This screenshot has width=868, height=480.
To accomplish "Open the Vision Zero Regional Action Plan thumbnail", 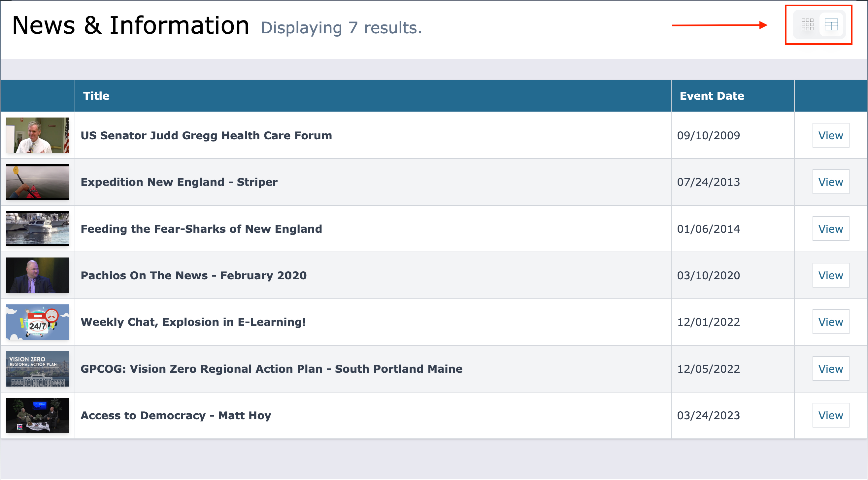I will coord(38,369).
